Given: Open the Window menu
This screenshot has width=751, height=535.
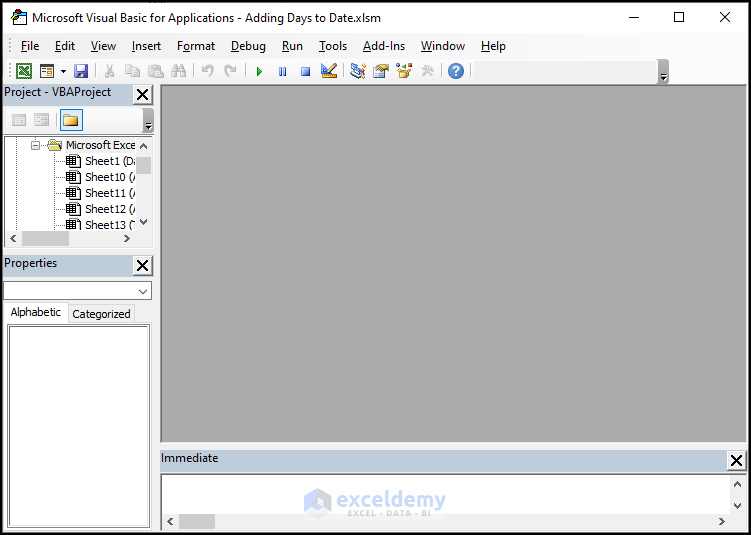Looking at the screenshot, I should click(443, 46).
